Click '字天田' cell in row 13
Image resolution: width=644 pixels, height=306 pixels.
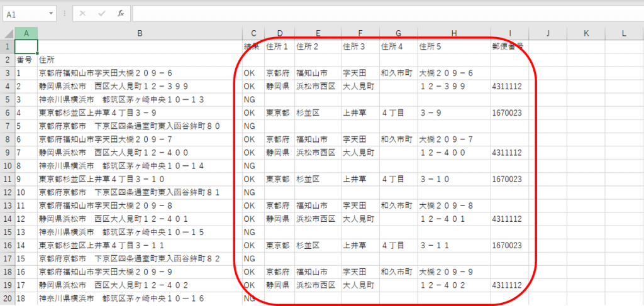point(360,206)
